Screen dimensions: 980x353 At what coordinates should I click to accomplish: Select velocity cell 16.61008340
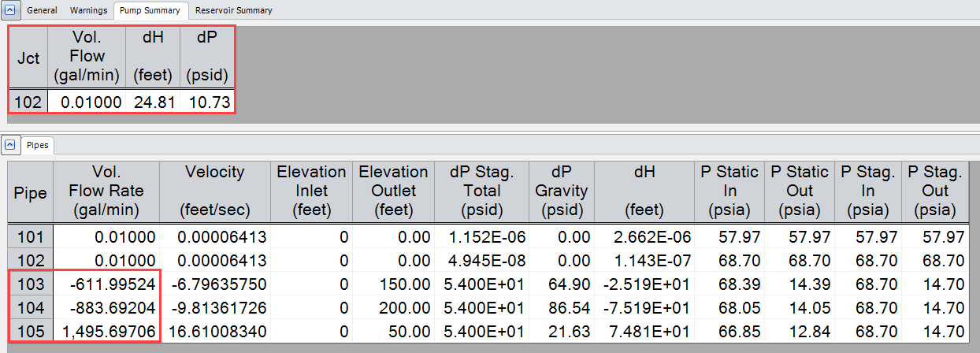pos(214,331)
